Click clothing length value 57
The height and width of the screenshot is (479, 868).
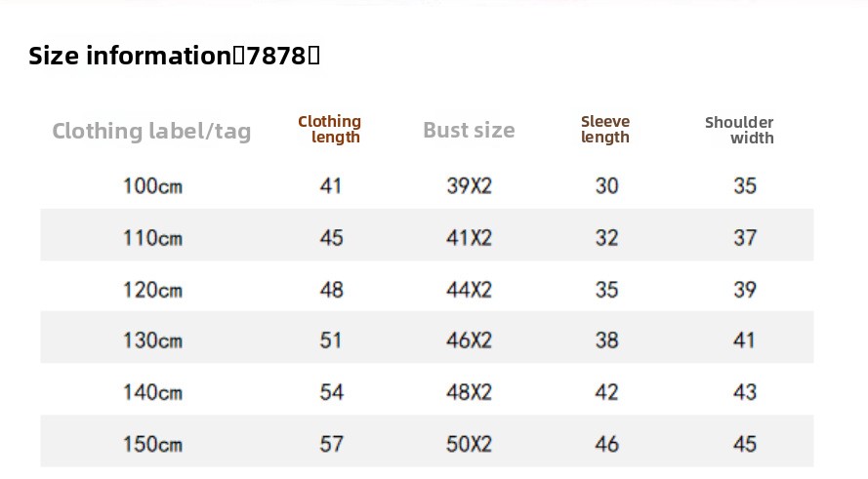pyautogui.click(x=331, y=444)
